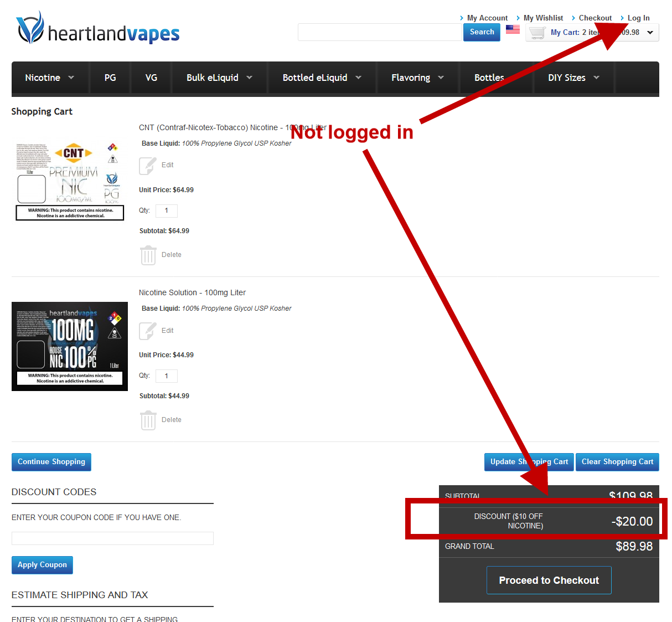Viewport: 672px width, 622px height.
Task: Click the Delete link text for Nicotine Solution
Action: point(172,420)
